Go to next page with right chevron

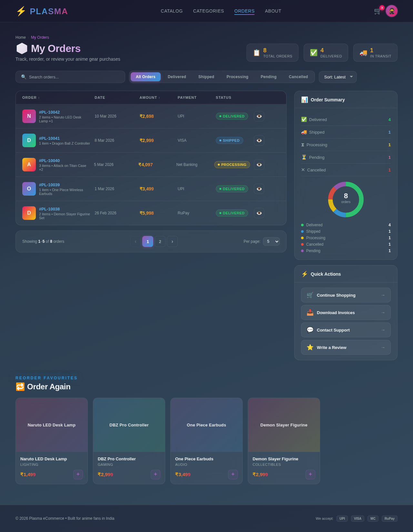pyautogui.click(x=172, y=241)
